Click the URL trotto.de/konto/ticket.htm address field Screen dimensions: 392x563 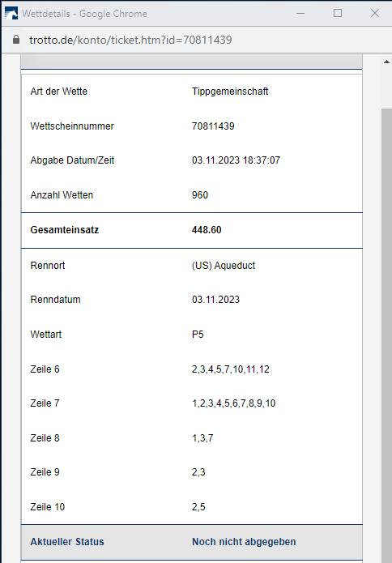(130, 40)
